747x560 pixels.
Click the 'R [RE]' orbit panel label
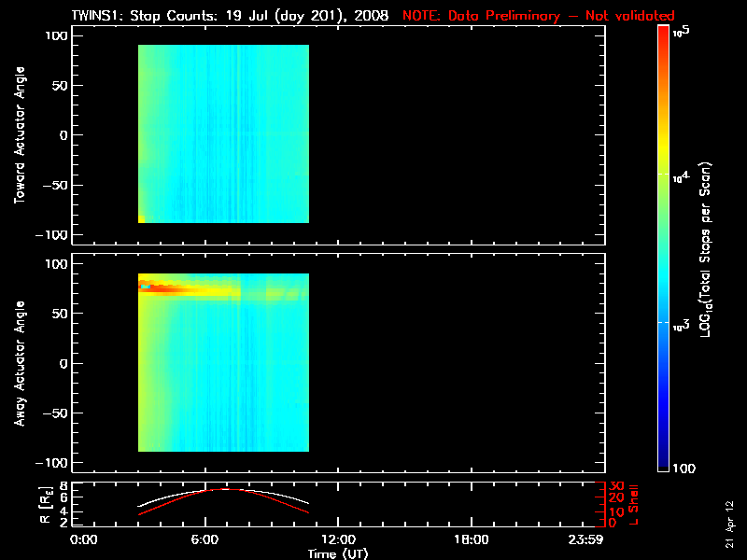[45, 505]
